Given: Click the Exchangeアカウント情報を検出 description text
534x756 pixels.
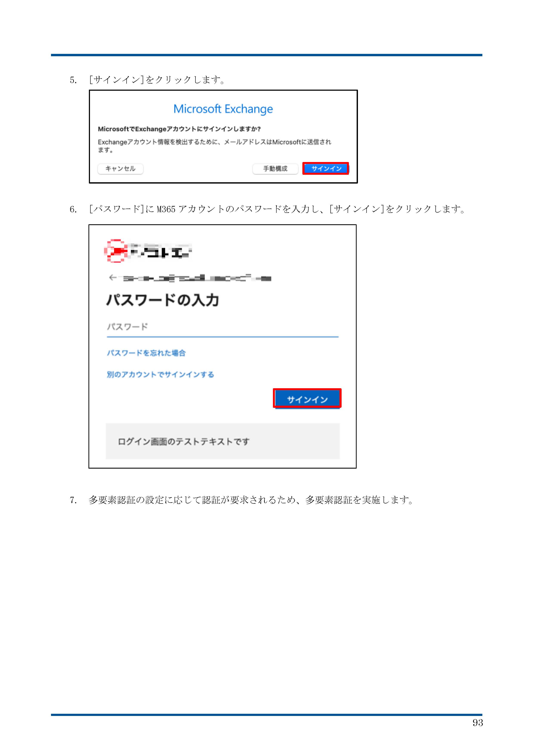Looking at the screenshot, I should pos(215,146).
